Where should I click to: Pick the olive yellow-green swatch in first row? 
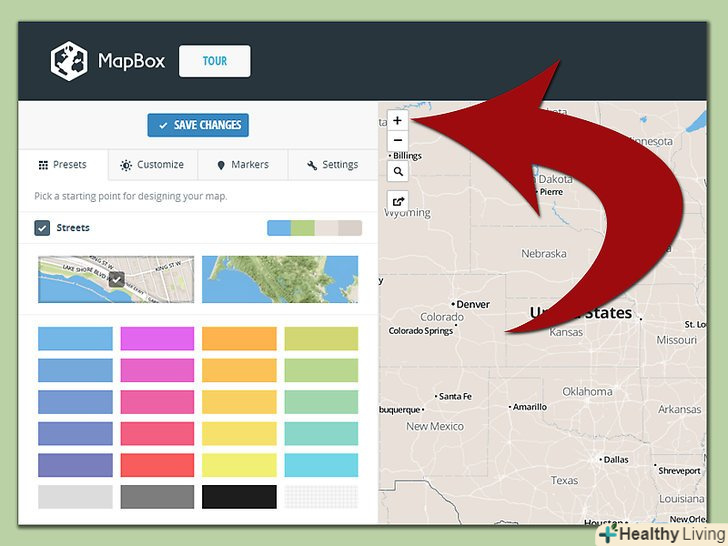[x=321, y=338]
